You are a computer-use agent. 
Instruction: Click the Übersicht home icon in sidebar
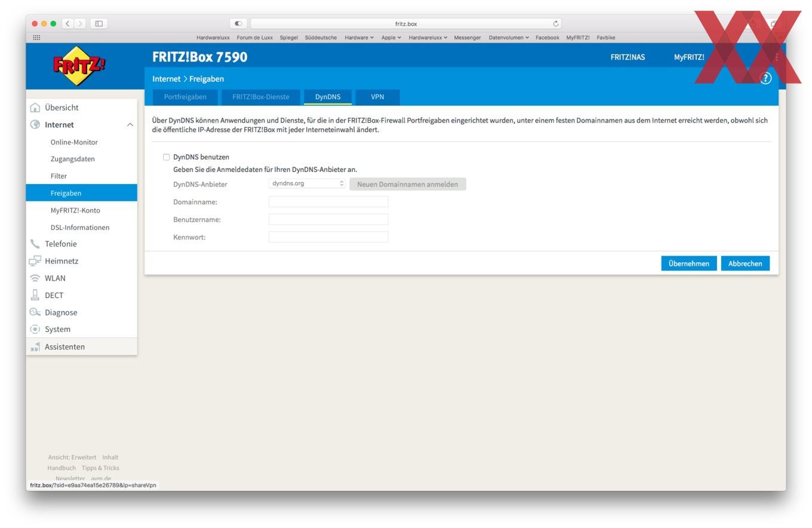pos(35,108)
